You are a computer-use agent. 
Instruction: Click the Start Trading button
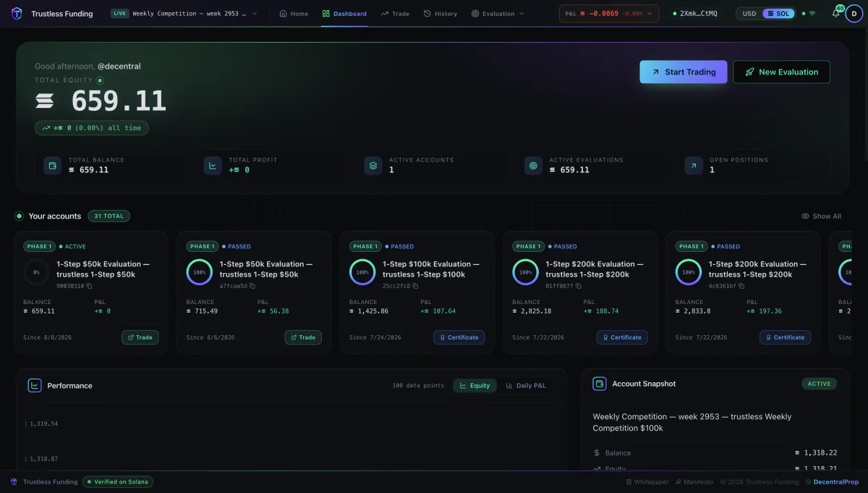pos(684,72)
